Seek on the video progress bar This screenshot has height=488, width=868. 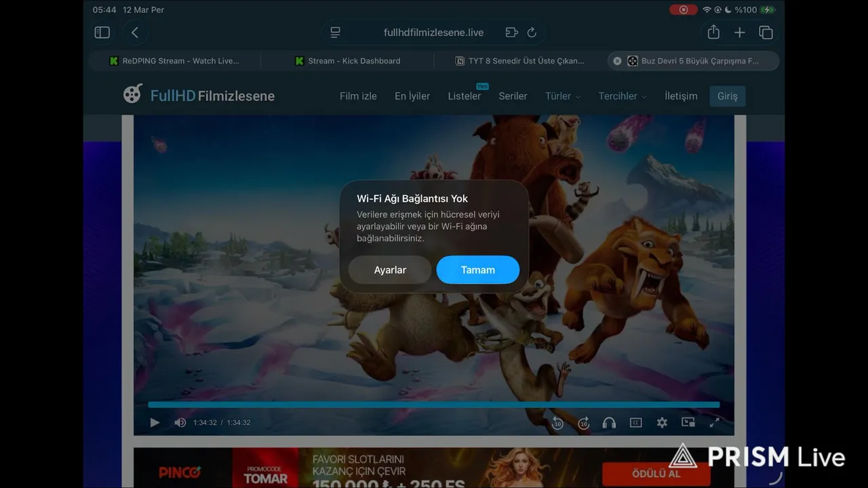point(434,405)
